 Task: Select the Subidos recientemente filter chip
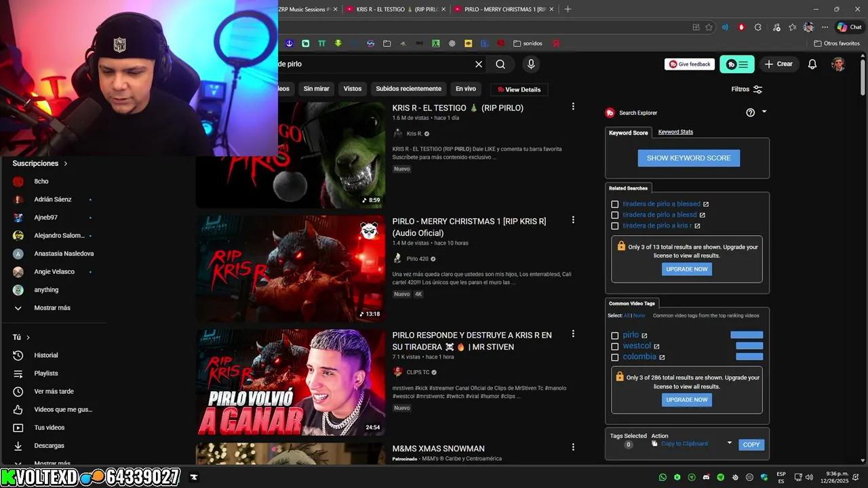pyautogui.click(x=409, y=89)
